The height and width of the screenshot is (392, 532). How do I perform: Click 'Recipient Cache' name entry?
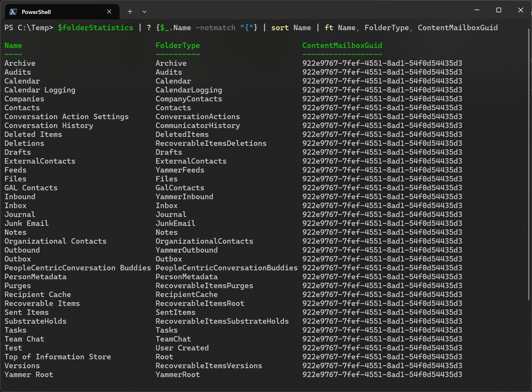[x=38, y=294]
